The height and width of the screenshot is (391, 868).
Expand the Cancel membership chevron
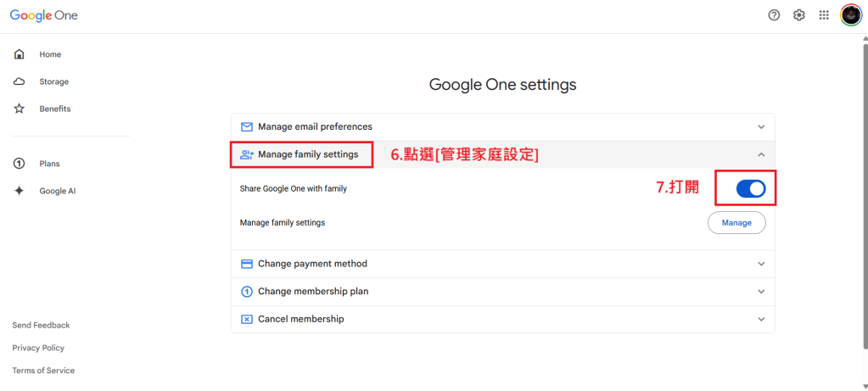pos(761,319)
